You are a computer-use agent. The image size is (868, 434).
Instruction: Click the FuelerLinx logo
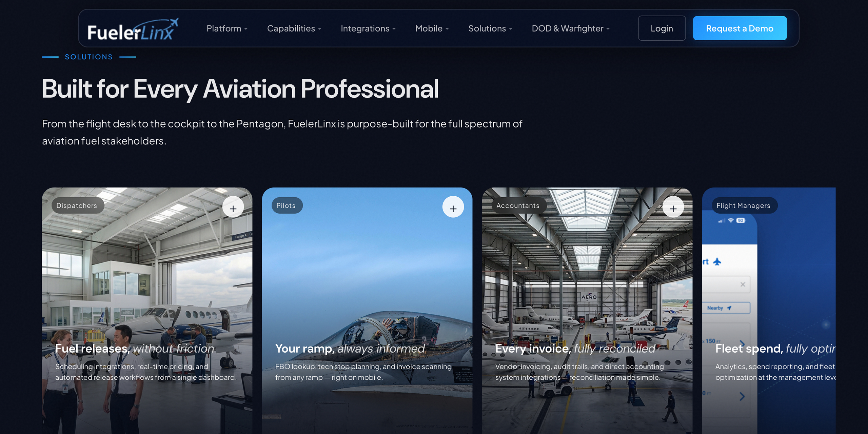[x=133, y=29]
